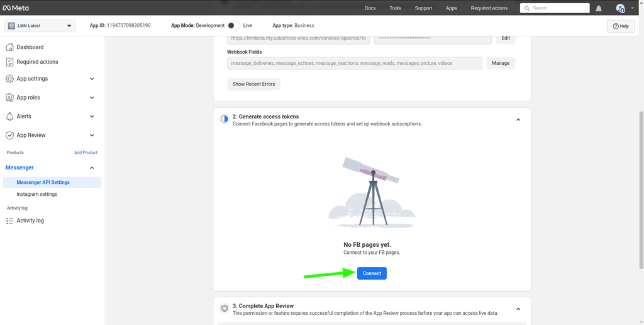
Task: Open the user profile avatar menu
Action: point(620,8)
